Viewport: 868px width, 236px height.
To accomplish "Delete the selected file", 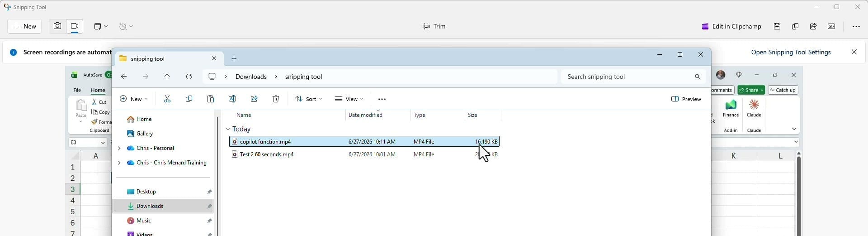I will pos(276,99).
